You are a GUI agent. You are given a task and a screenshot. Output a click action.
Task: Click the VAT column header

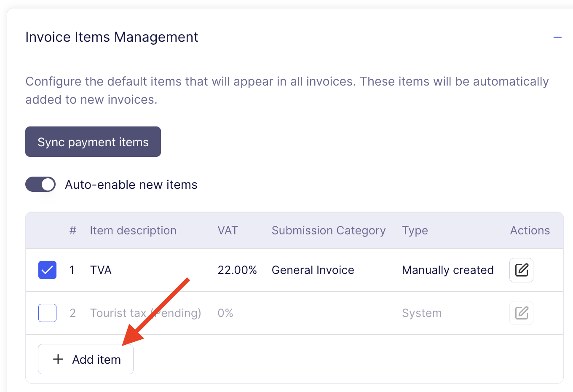228,231
